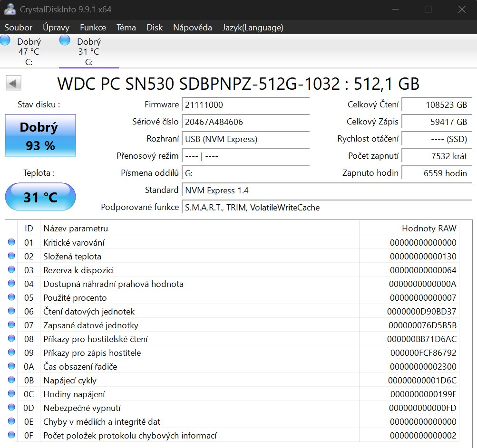
Task: Select the Použité procento parameter name
Action: (75, 297)
